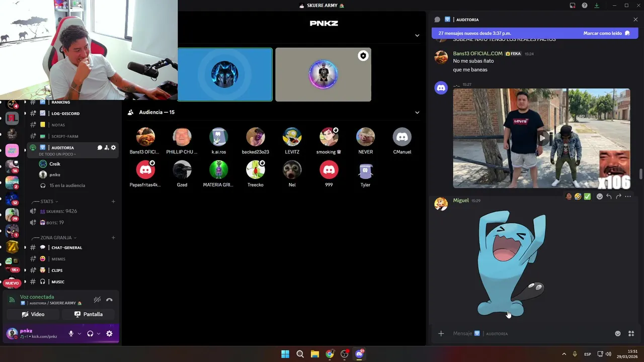Open apps launcher icon in message bar
The height and width of the screenshot is (362, 644).
(x=631, y=333)
